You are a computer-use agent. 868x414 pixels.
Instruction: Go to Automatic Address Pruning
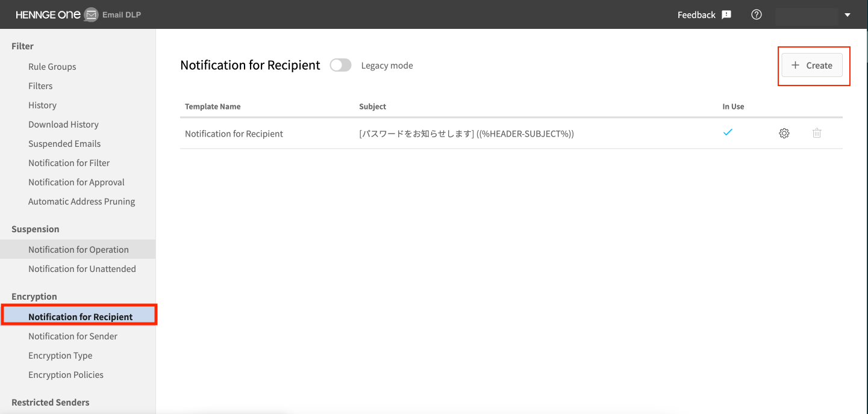click(81, 202)
